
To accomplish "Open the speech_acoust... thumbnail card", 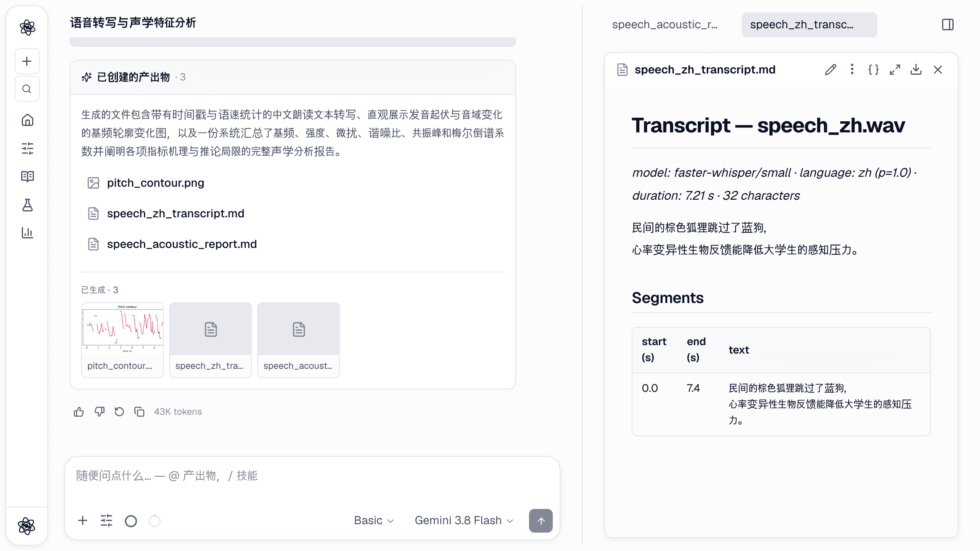I will click(x=299, y=340).
